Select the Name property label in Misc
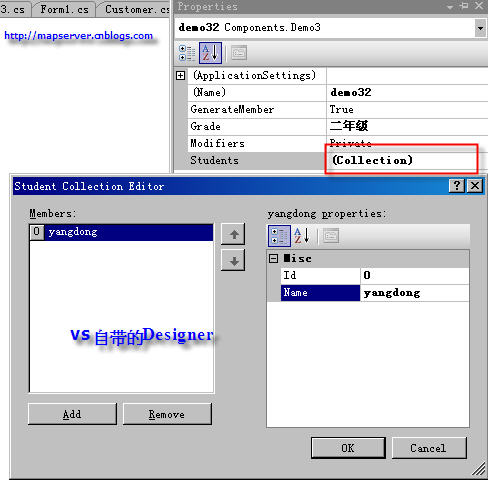The width and height of the screenshot is (488, 480). (320, 293)
